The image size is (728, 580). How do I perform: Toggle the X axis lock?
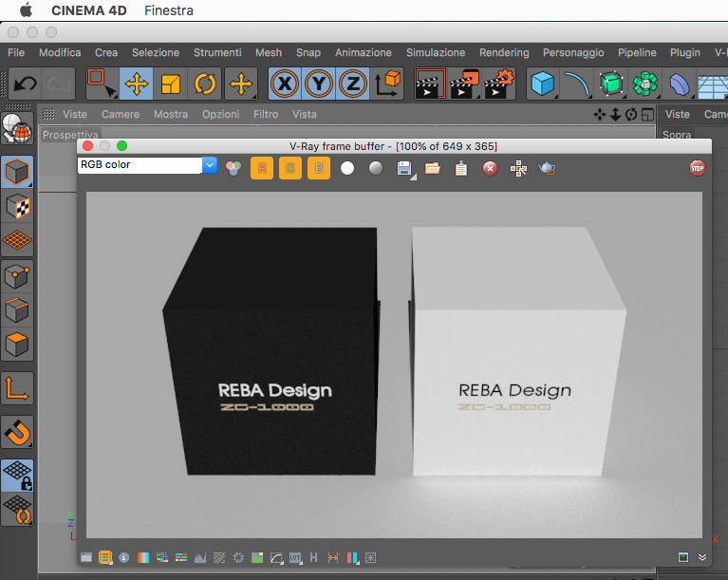coord(285,84)
